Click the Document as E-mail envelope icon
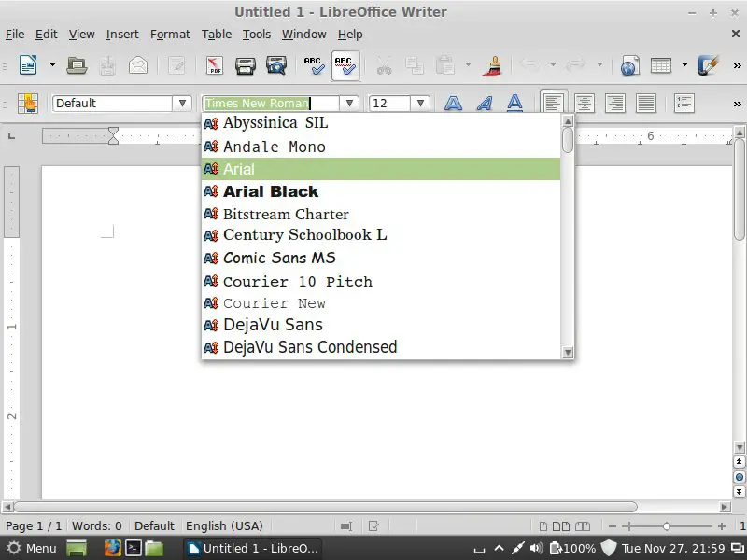Screen dimensions: 747x560 click(x=137, y=64)
